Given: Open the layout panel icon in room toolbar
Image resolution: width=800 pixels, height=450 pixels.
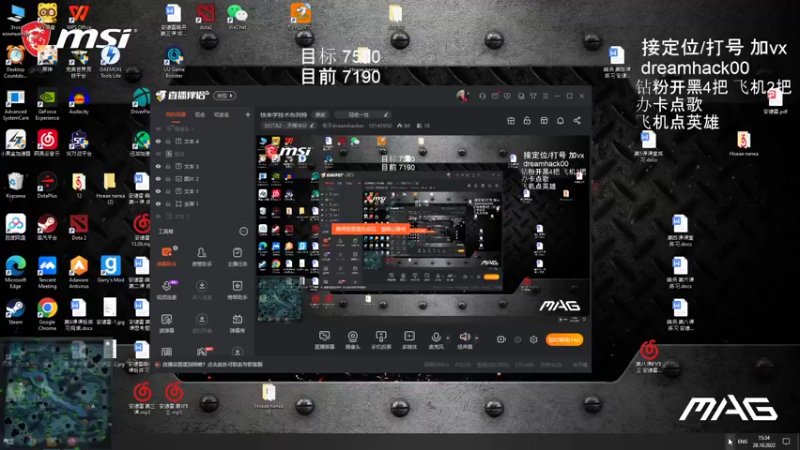Looking at the screenshot, I should [544, 120].
